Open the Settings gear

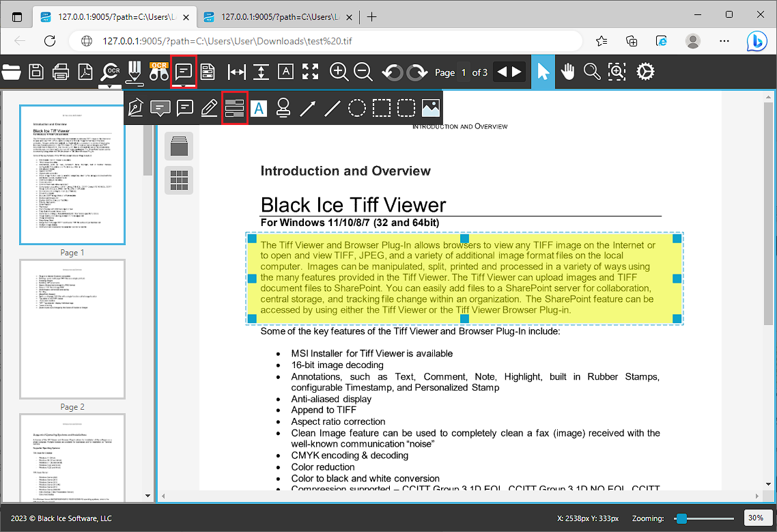[x=645, y=72]
